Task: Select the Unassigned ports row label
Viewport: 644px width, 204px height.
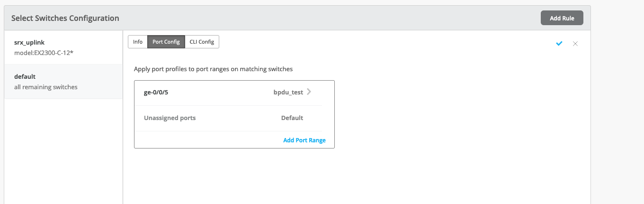Action: point(170,118)
